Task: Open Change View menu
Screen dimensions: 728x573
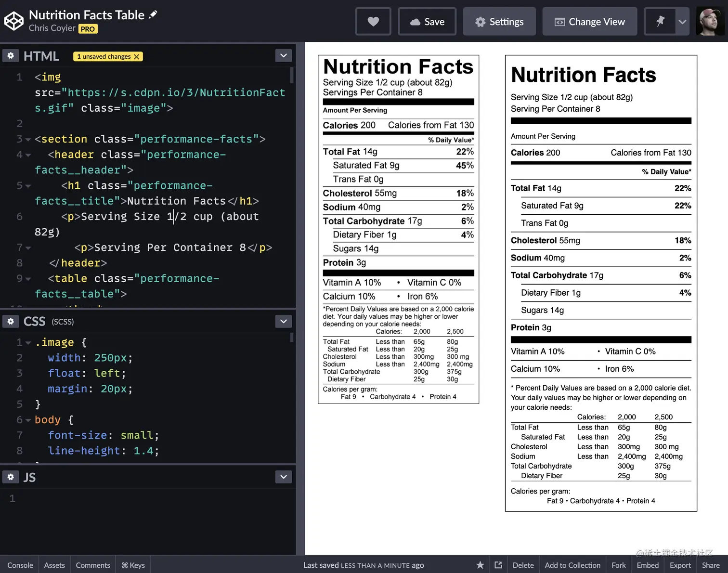Action: tap(590, 22)
